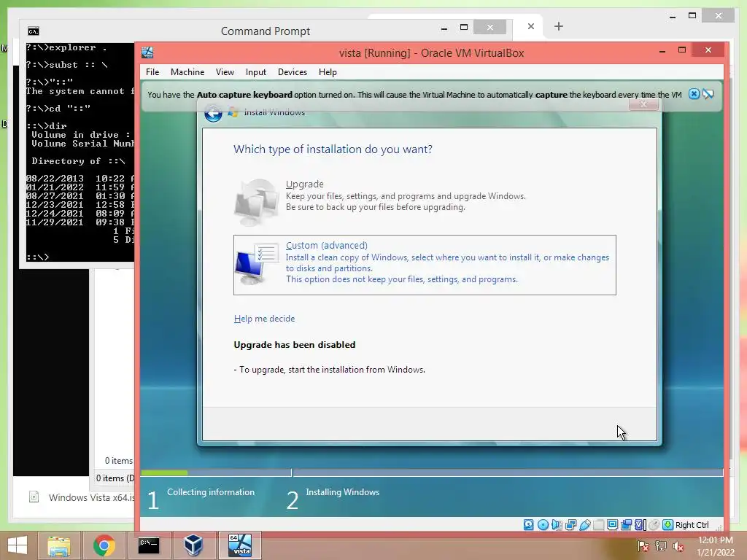
Task: Maximize the Command Prompt window
Action: (x=463, y=28)
